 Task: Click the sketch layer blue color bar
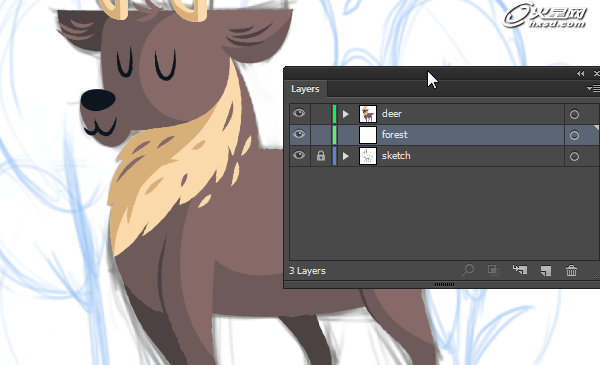point(334,156)
